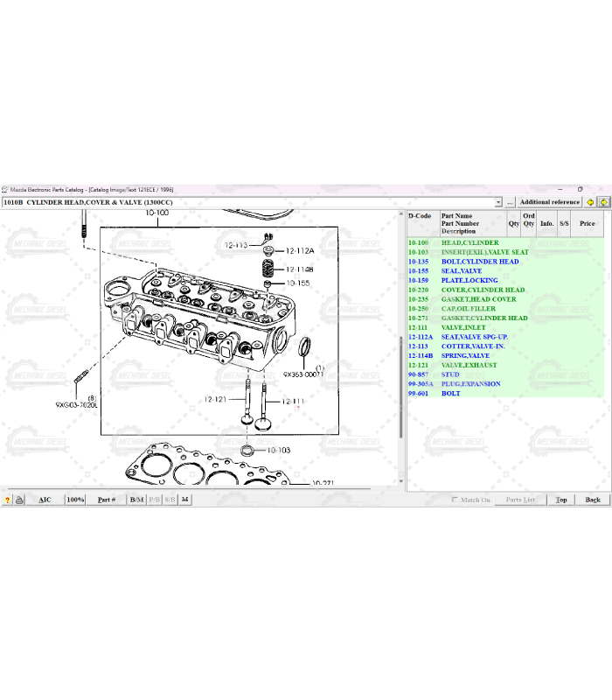The width and height of the screenshot is (612, 700).
Task: Select part row 12-114B SPRING,VALVE
Action: click(465, 355)
